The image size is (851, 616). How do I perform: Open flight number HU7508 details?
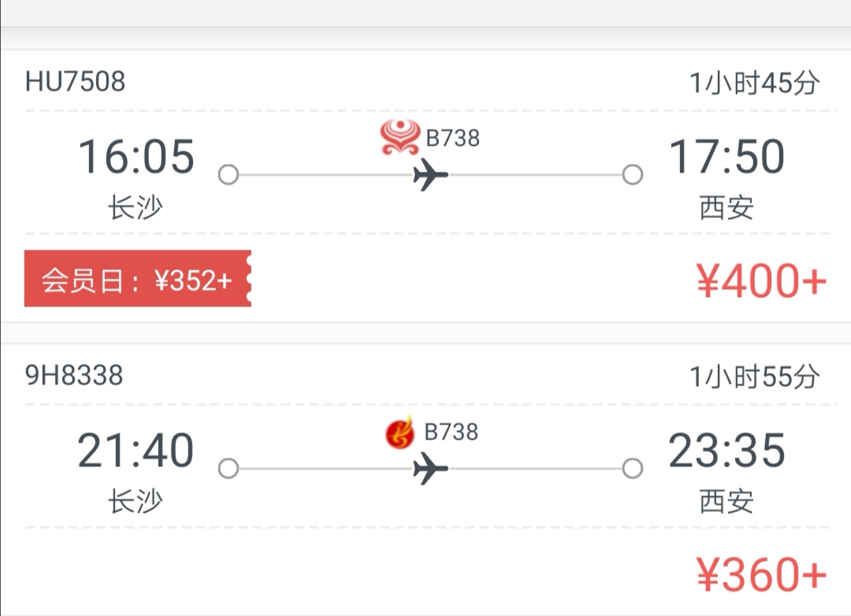coord(75,81)
